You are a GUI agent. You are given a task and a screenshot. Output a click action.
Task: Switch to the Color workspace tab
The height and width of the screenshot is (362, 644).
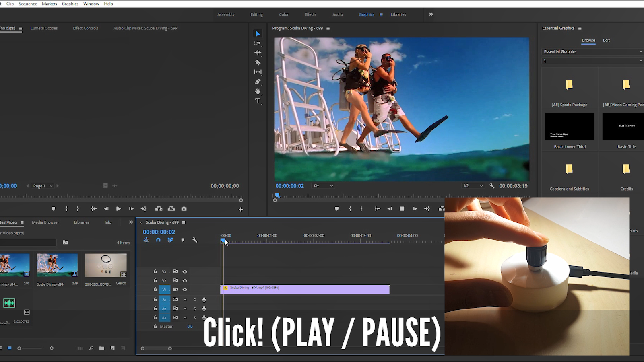pos(284,14)
